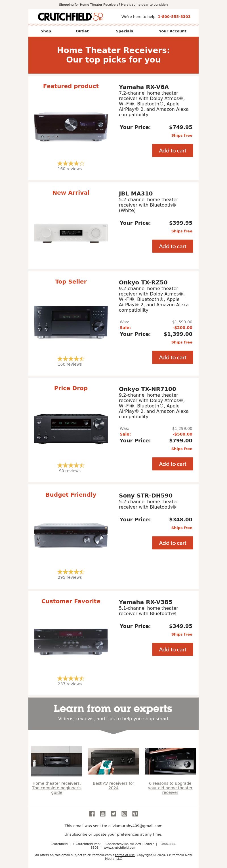This screenshot has height=868, width=227.
Task: Click the Pinterest social icon
Action: 135,814
